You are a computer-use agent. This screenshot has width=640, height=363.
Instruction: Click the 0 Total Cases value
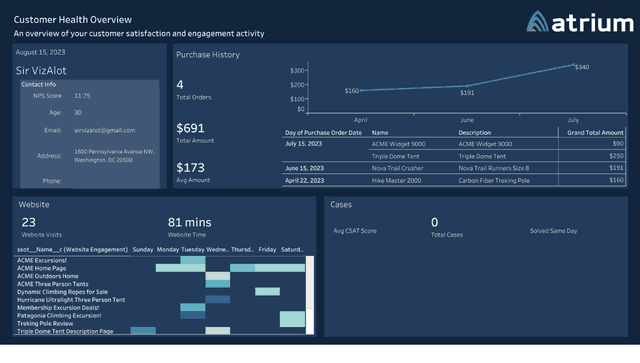click(434, 222)
